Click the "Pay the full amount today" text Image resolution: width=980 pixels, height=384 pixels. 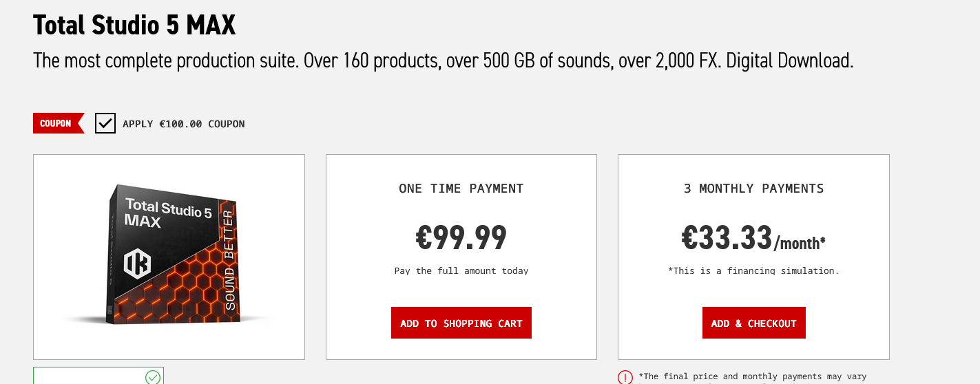(461, 271)
